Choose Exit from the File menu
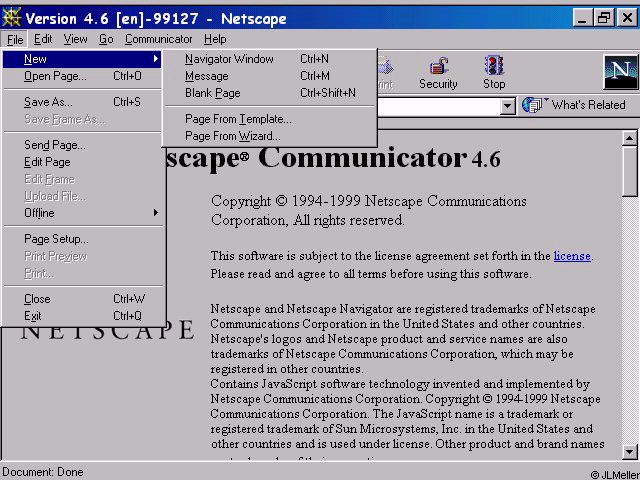640x480 pixels. point(83,316)
